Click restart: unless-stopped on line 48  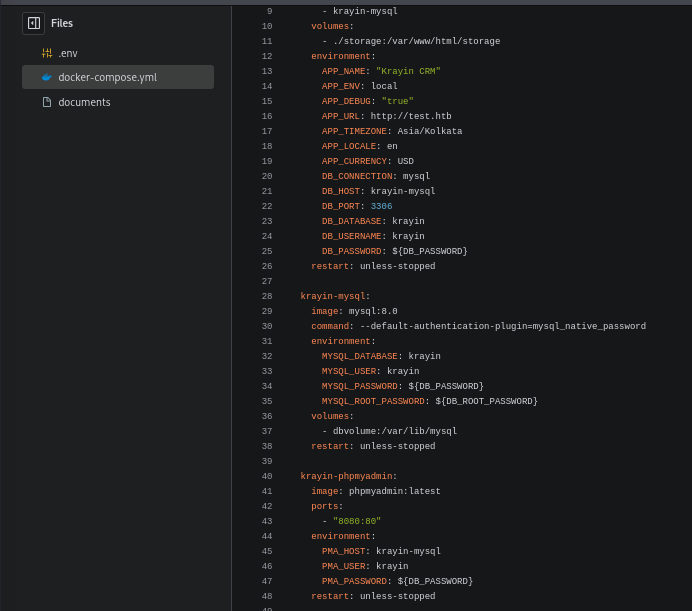(373, 596)
